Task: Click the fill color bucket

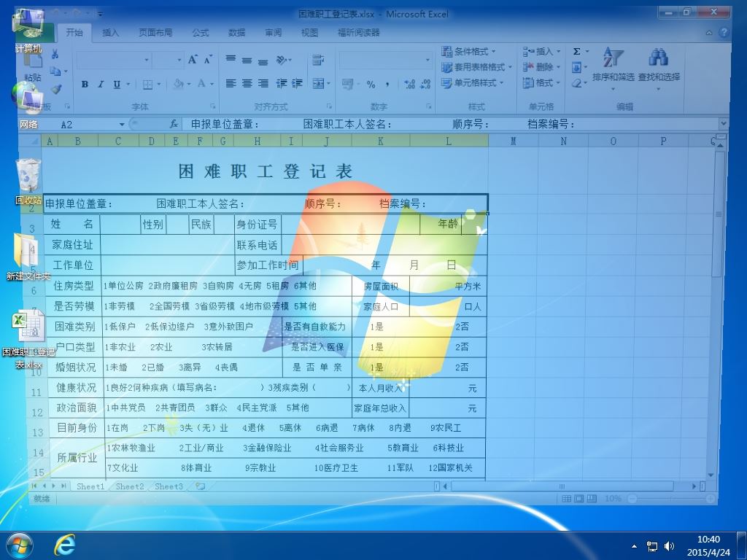Action: click(x=179, y=85)
